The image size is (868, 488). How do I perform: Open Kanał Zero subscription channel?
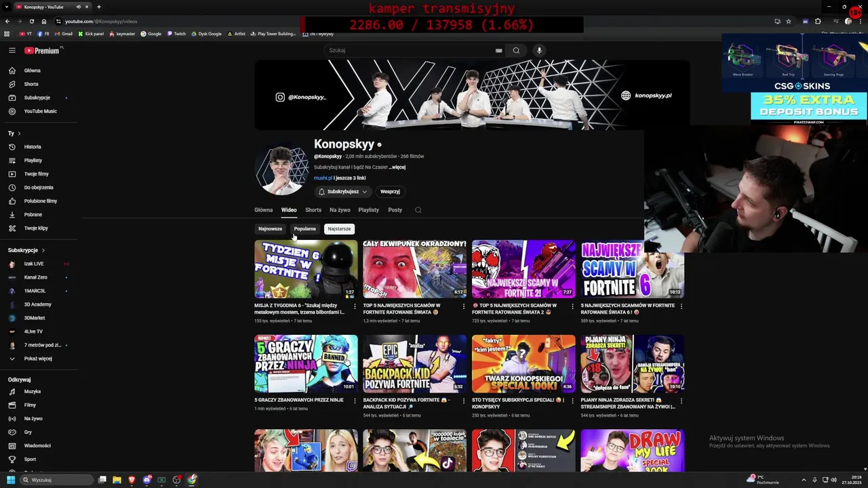click(35, 277)
